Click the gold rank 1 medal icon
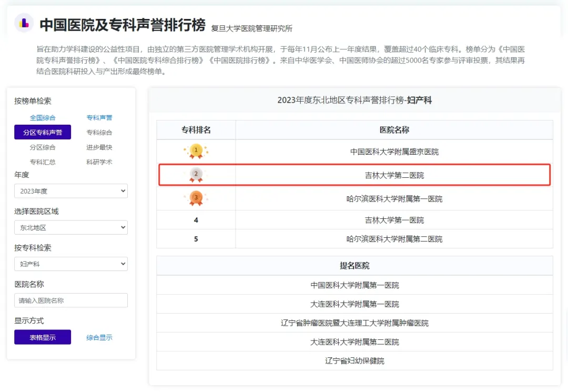This screenshot has width=568, height=392. pos(196,151)
